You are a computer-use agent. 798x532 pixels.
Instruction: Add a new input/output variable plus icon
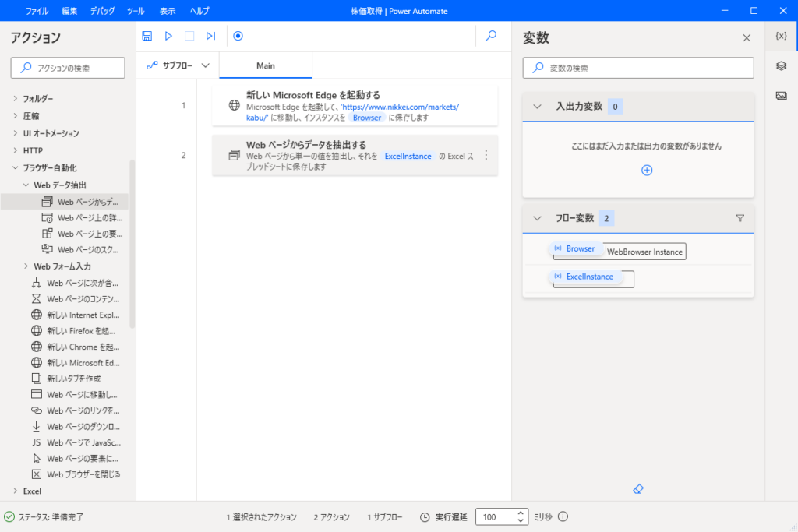[x=647, y=171]
